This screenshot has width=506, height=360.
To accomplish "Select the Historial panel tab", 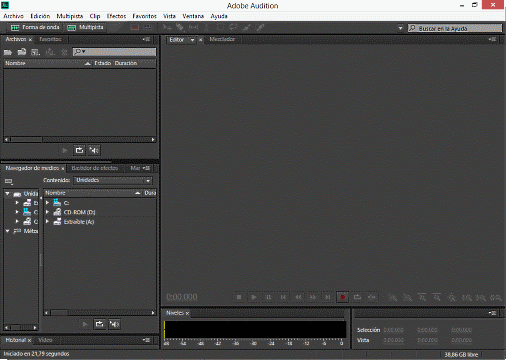I will (16, 340).
